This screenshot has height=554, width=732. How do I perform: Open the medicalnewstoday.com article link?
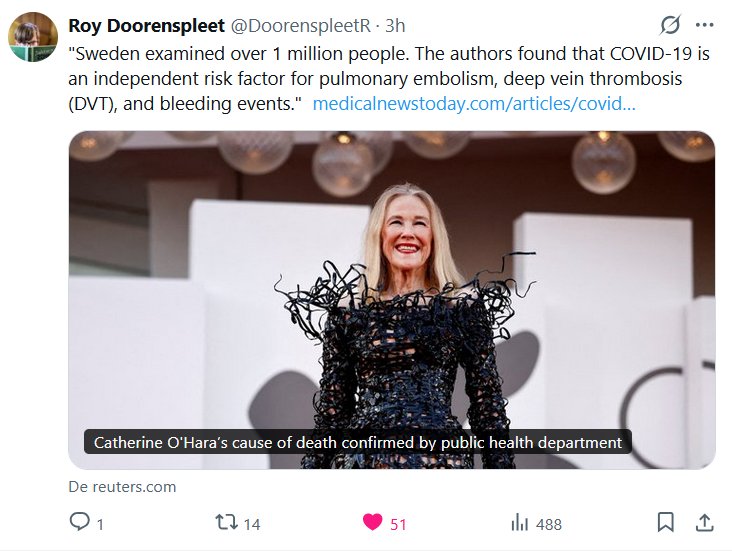pyautogui.click(x=473, y=103)
